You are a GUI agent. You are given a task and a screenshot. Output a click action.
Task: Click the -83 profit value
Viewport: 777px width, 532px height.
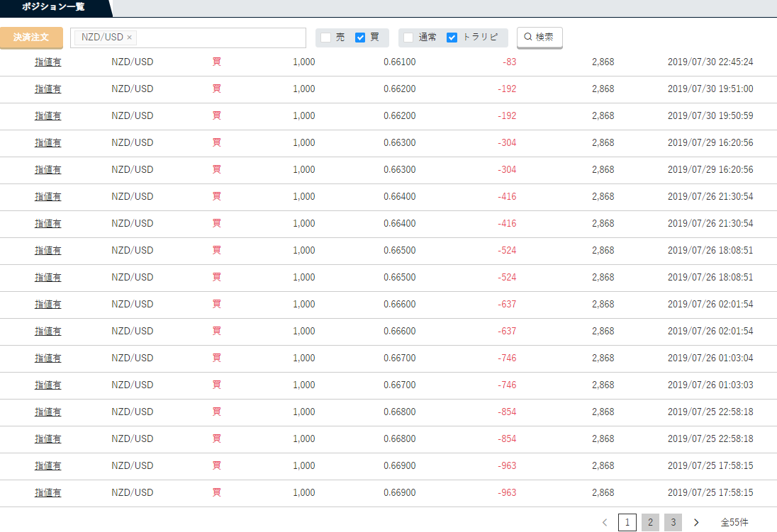pyautogui.click(x=510, y=62)
